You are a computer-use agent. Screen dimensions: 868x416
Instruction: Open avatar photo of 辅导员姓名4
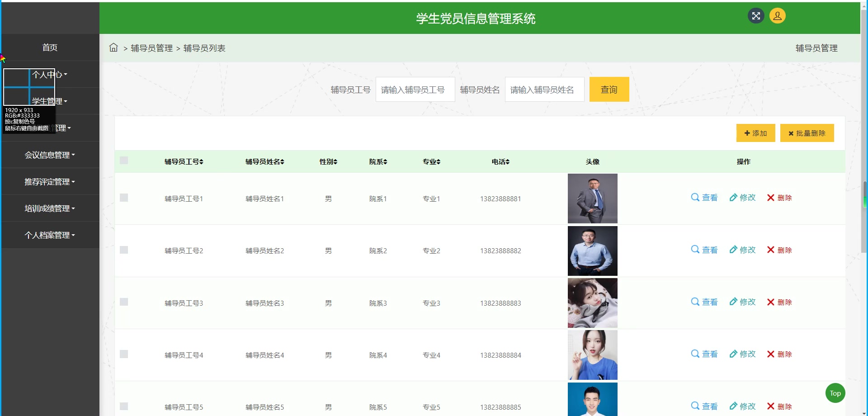[593, 355]
